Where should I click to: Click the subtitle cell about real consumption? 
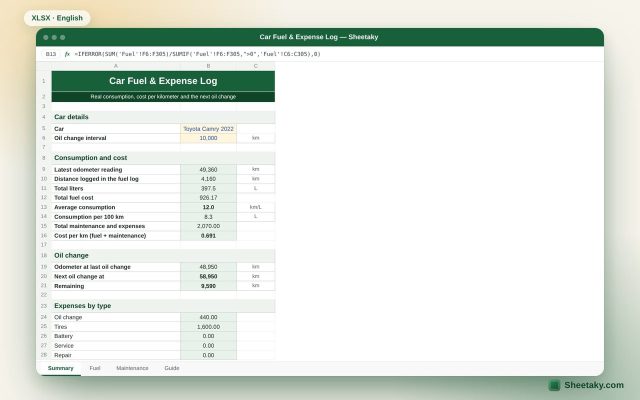(163, 97)
